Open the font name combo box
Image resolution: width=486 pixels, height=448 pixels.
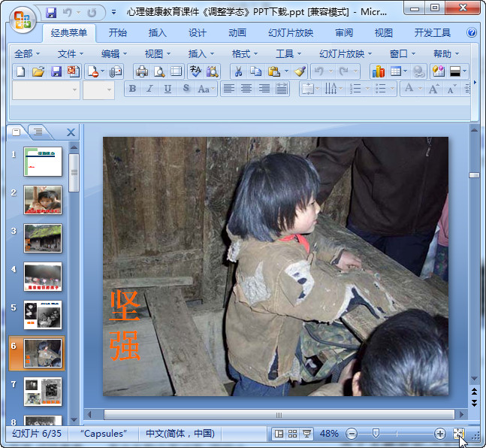tap(46, 90)
